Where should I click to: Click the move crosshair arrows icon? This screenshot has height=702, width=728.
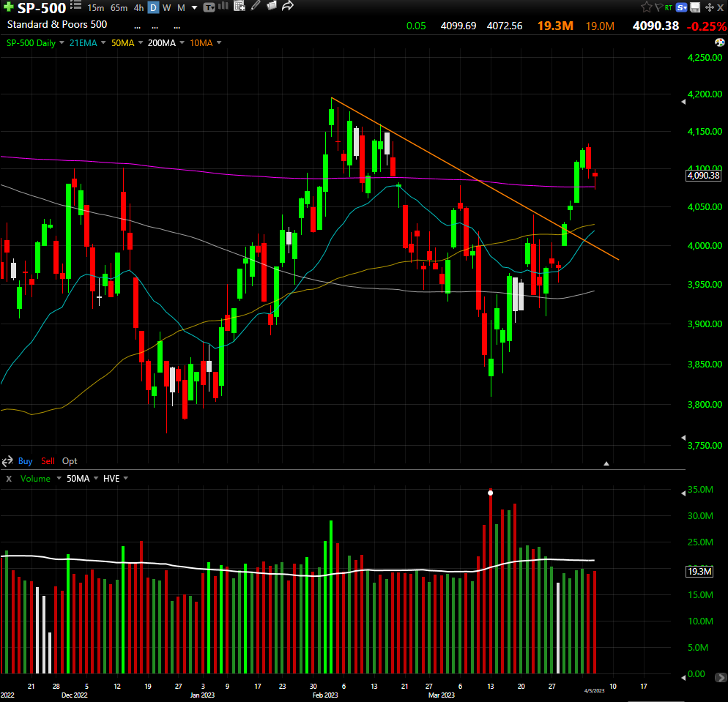click(710, 7)
